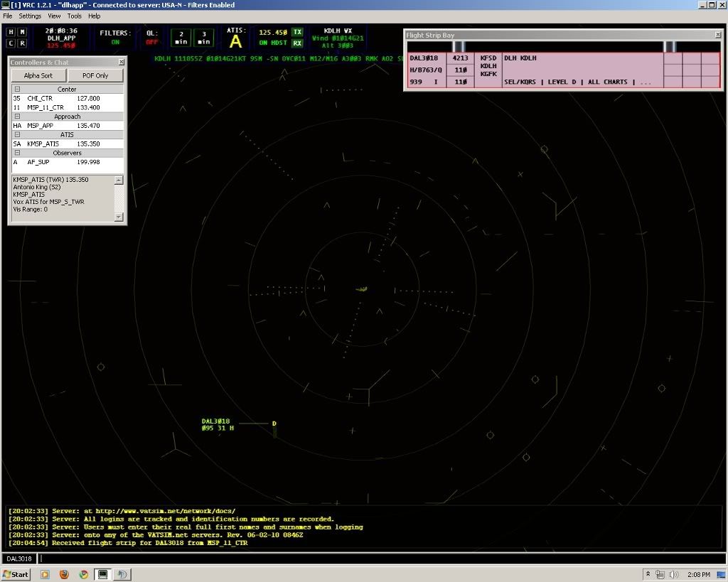Click the left separator in Flight Strip Bay
Viewport: 728px width, 582px height.
coord(459,46)
